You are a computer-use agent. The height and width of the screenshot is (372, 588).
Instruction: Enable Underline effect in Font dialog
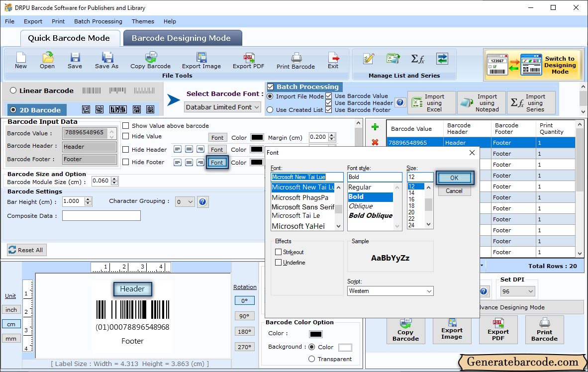(x=278, y=263)
